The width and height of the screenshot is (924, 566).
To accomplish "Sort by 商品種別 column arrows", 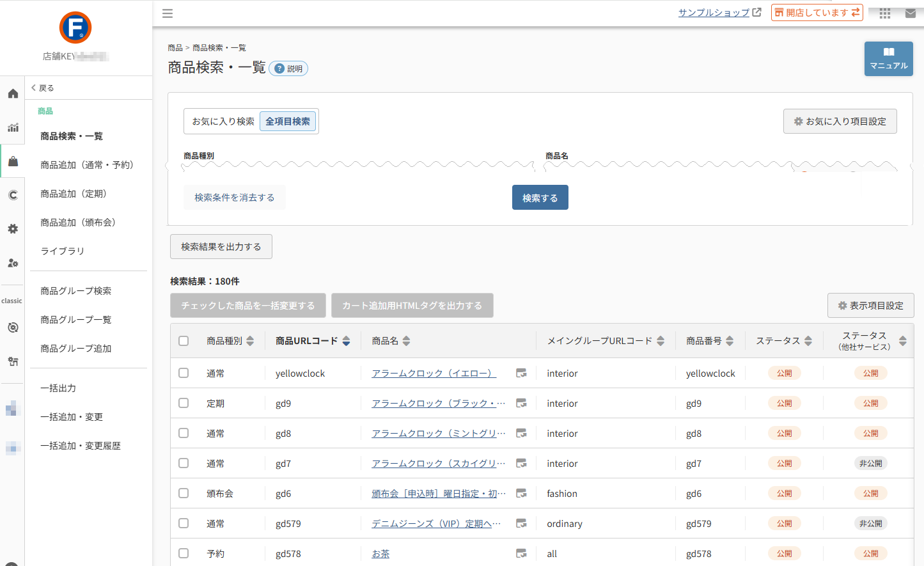I will [250, 341].
